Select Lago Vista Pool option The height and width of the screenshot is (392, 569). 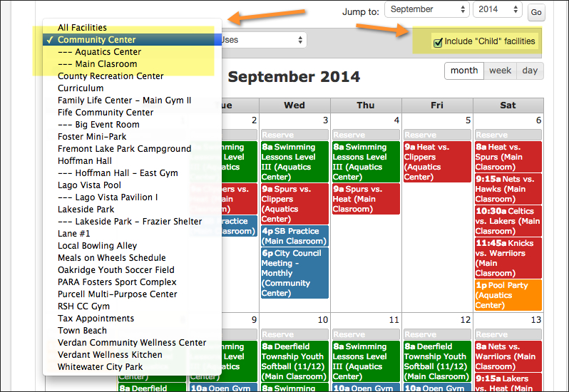(132, 185)
